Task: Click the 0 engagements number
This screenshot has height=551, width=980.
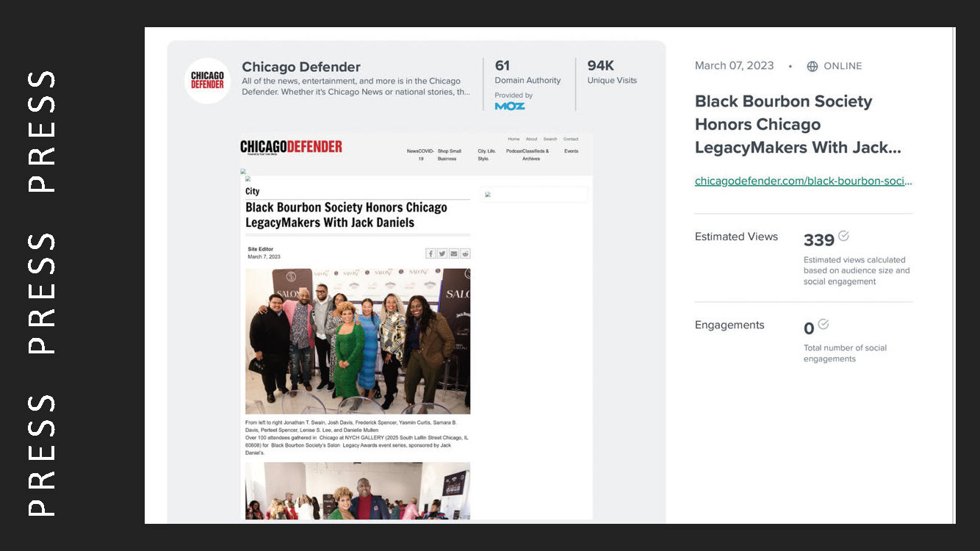Action: point(809,328)
